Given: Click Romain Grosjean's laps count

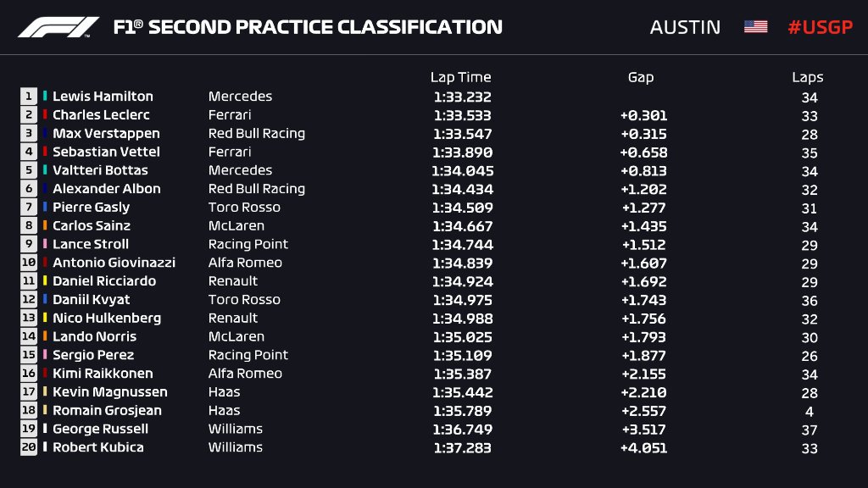Looking at the screenshot, I should 810,411.
